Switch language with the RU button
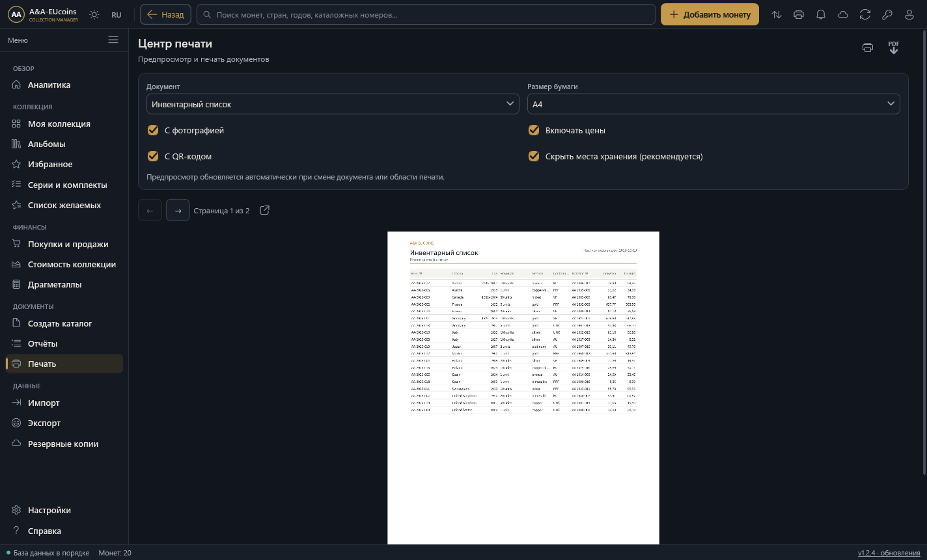This screenshot has width=927, height=560. [x=117, y=14]
